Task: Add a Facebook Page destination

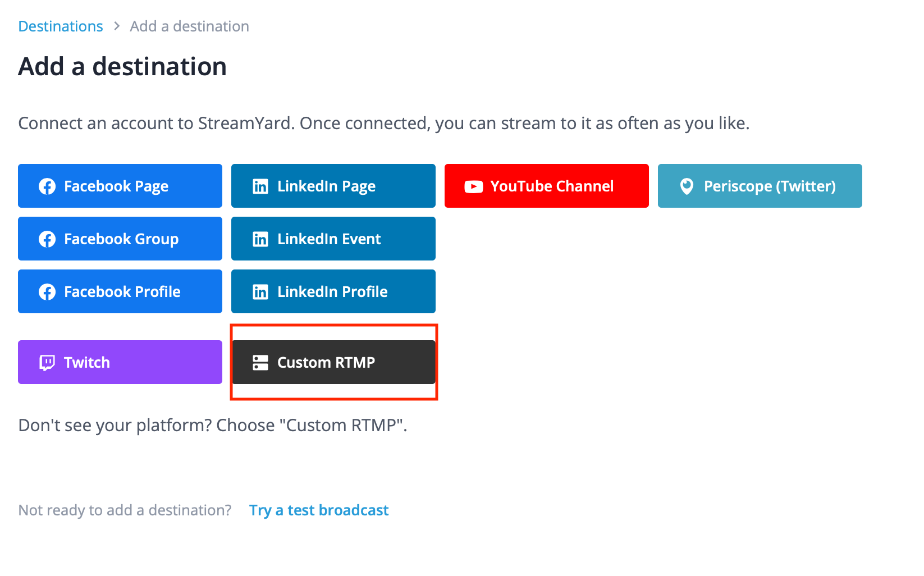Action: 120,186
